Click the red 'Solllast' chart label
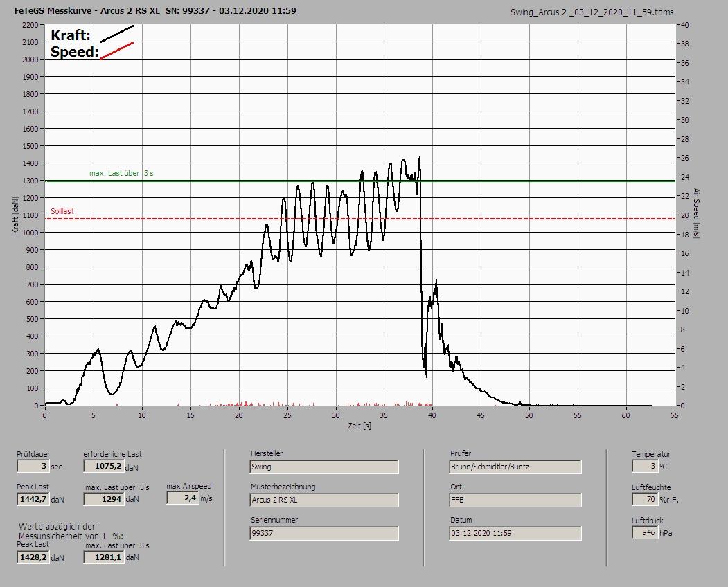Screen dimensions: 728x587 coord(62,211)
